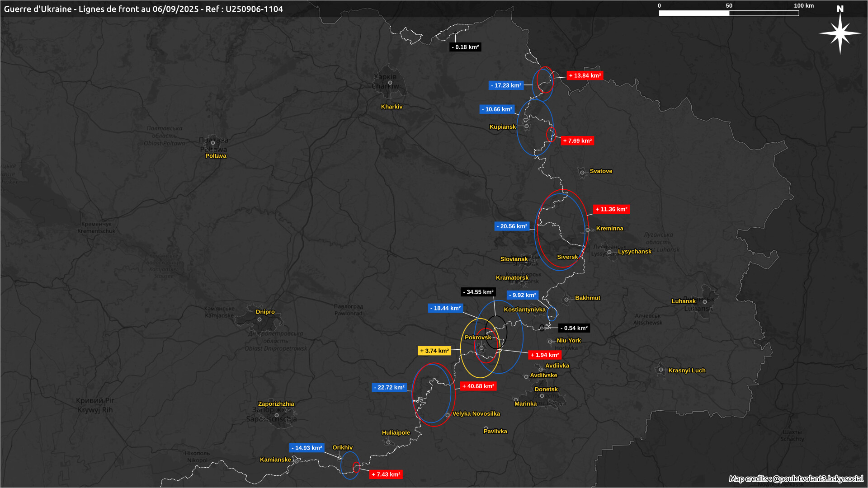This screenshot has width=868, height=488.
Task: Click the Kharkiv city marker dot
Action: click(x=390, y=83)
